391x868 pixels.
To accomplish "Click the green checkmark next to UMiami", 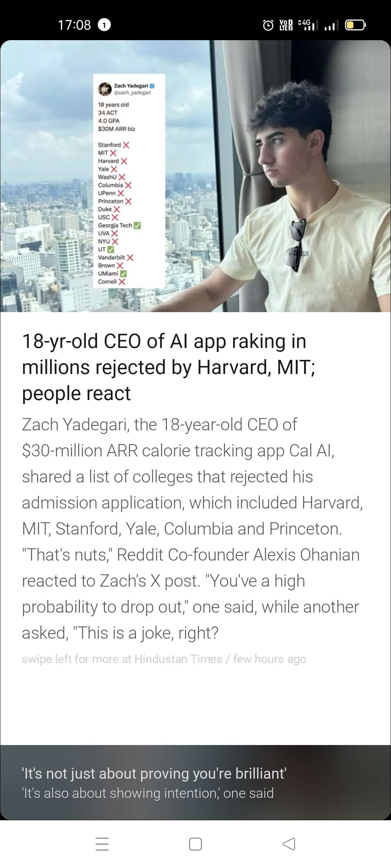I will tap(123, 274).
